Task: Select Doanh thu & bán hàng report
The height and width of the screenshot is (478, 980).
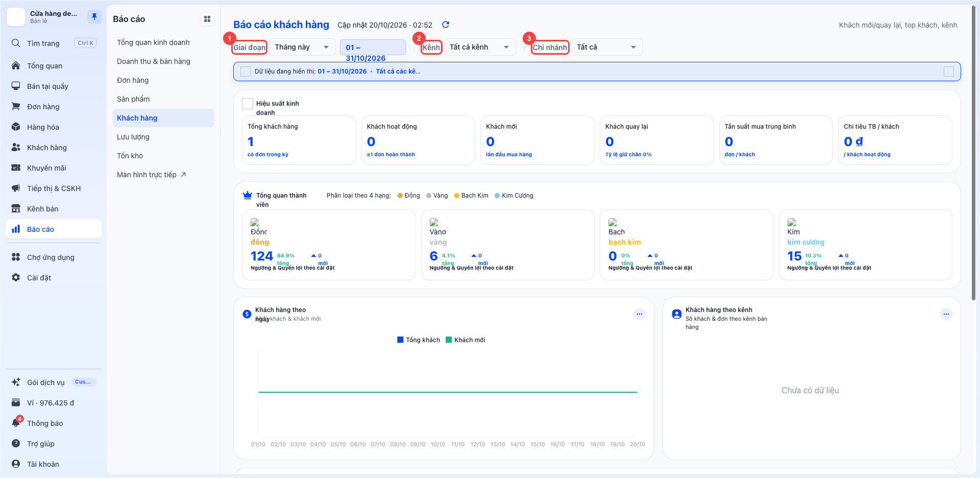Action: [163, 61]
